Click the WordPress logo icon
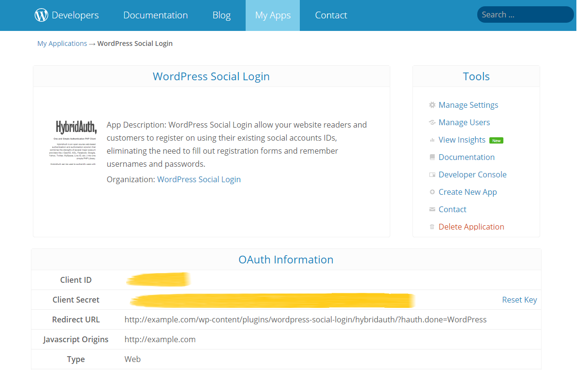Viewport: 588px width, 377px height. [42, 15]
